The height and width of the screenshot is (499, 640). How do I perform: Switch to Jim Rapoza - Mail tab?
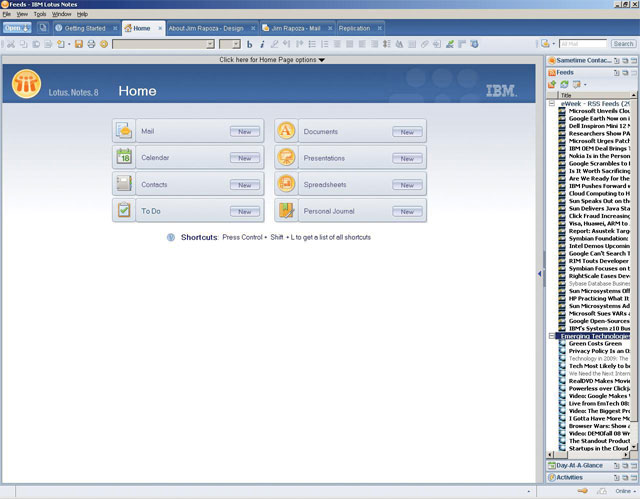296,28
